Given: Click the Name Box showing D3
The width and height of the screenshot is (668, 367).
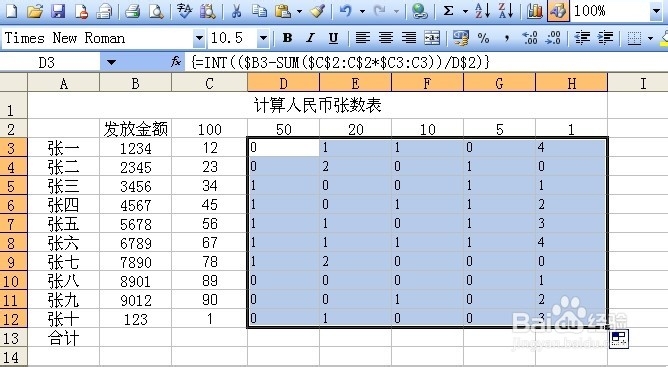Looking at the screenshot, I should click(x=50, y=63).
